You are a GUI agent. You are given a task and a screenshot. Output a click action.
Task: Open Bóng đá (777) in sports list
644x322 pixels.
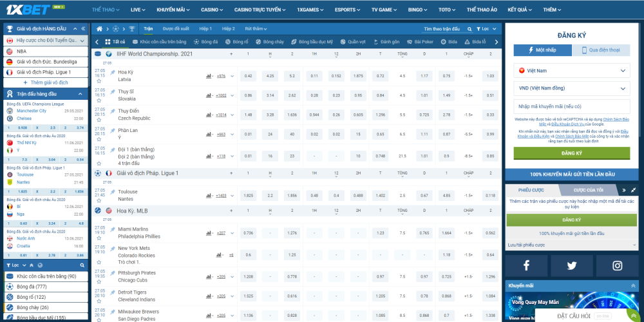46,287
